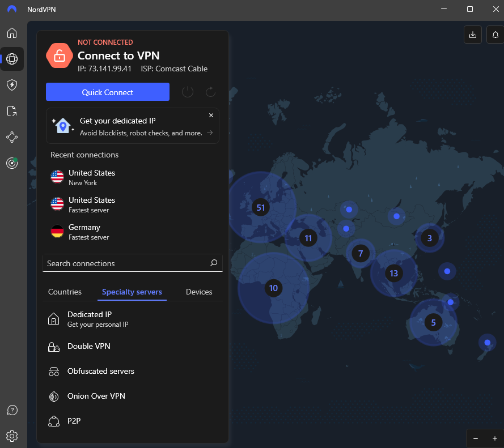Viewport: 504px width, 448px height.
Task: Select Double VPN specialty server
Action: (88, 346)
